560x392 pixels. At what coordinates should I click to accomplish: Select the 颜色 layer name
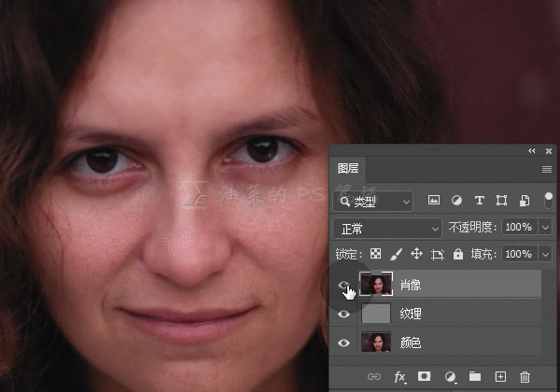411,343
